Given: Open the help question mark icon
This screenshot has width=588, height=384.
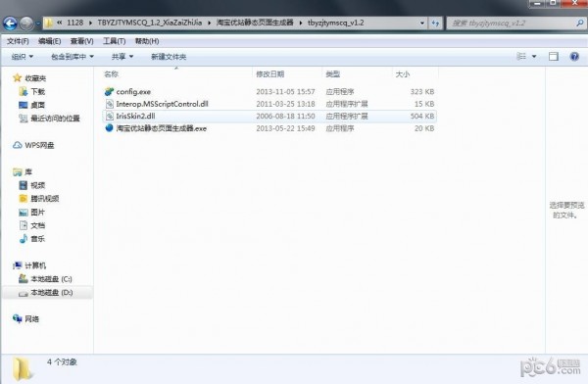Looking at the screenshot, I should coord(574,57).
